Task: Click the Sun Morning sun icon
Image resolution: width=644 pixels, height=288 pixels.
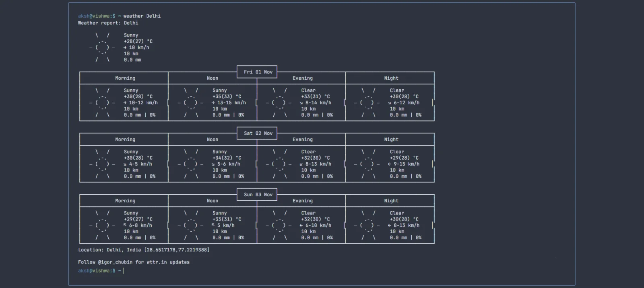Action: tap(102, 225)
